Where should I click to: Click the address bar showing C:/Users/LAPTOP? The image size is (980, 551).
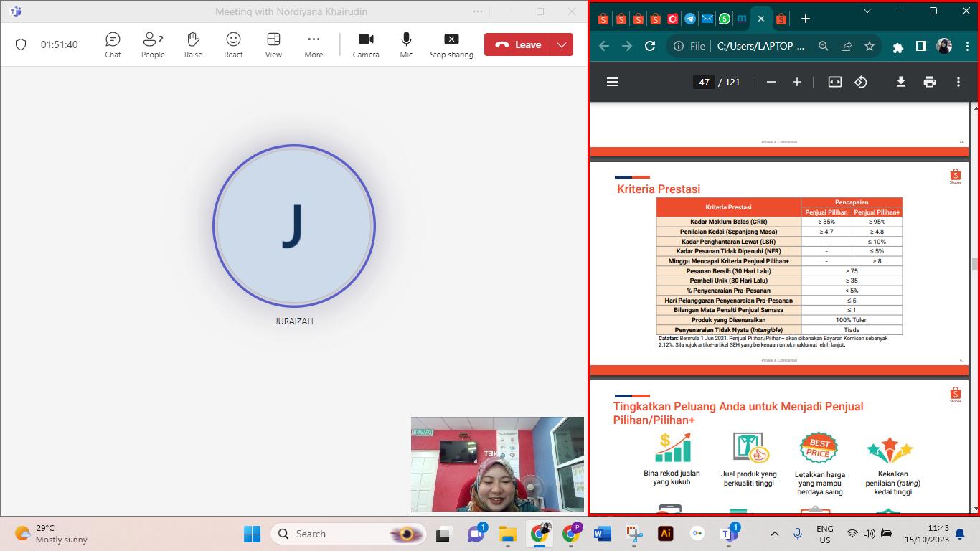[760, 46]
